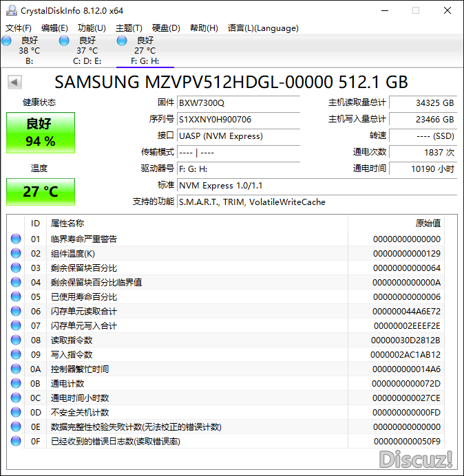The width and height of the screenshot is (464, 476).
Task: Click the green 良好 94% health status button
Action: point(41,132)
